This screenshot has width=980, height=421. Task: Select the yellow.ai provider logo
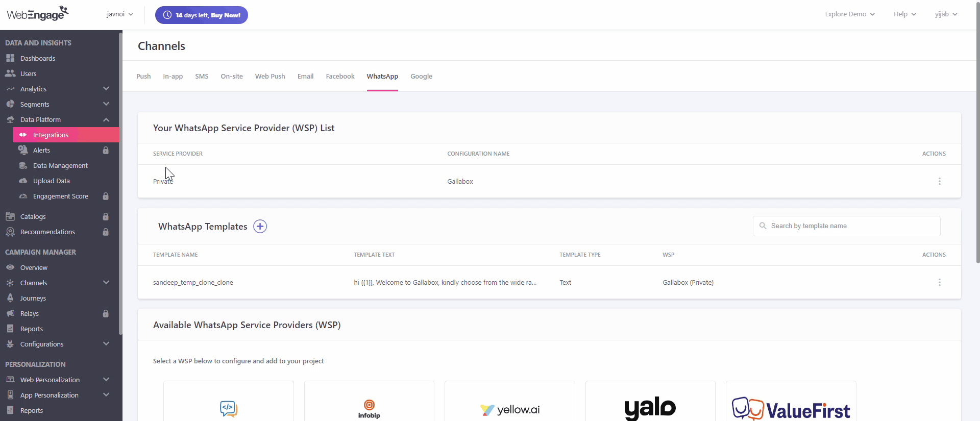[x=509, y=409]
